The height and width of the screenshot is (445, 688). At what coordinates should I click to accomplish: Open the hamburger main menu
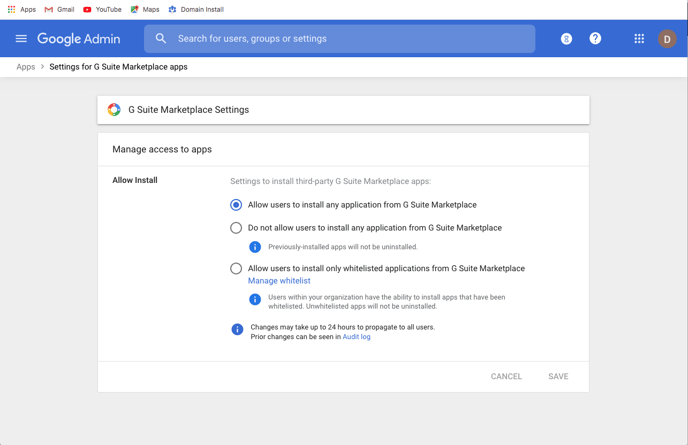[x=21, y=39]
